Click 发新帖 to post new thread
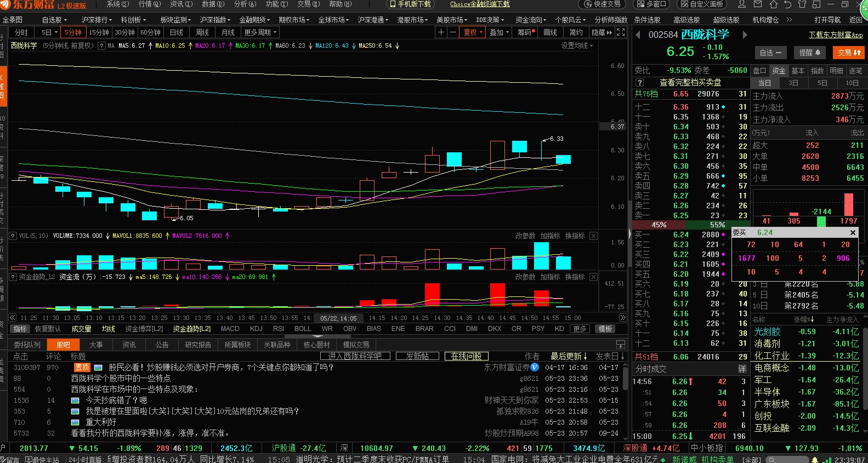 tap(417, 356)
